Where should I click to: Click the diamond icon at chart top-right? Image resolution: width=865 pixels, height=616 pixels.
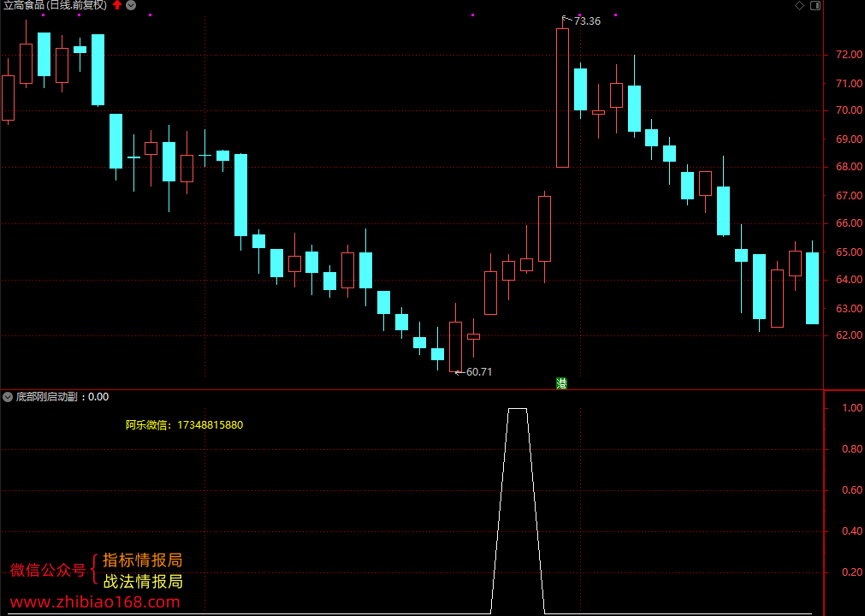799,5
